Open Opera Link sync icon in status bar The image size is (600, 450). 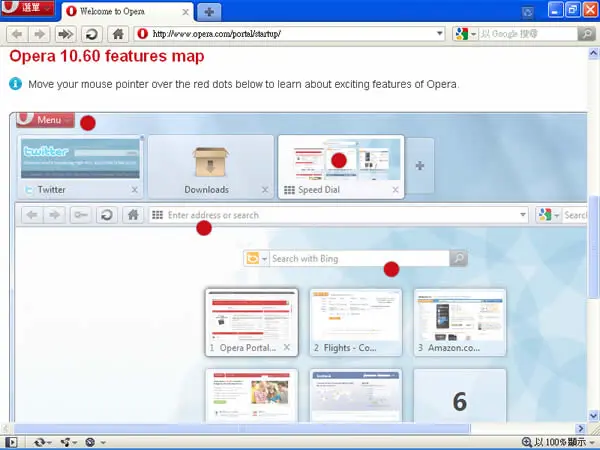pyautogui.click(x=42, y=442)
